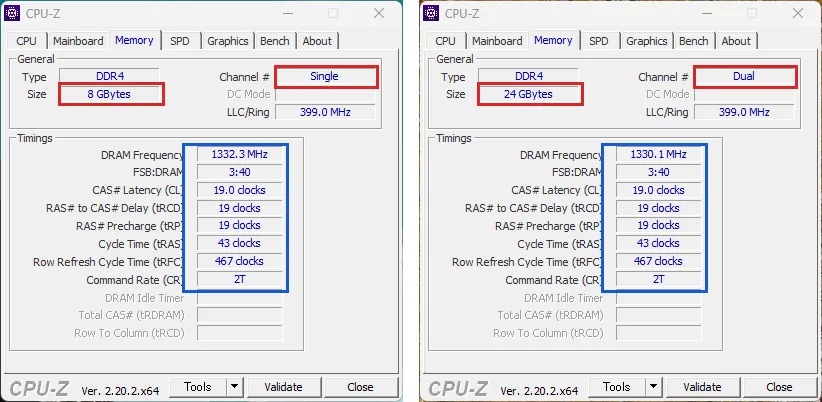822x402 pixels.
Task: Minimize the left CPU-Z window
Action: (x=288, y=14)
